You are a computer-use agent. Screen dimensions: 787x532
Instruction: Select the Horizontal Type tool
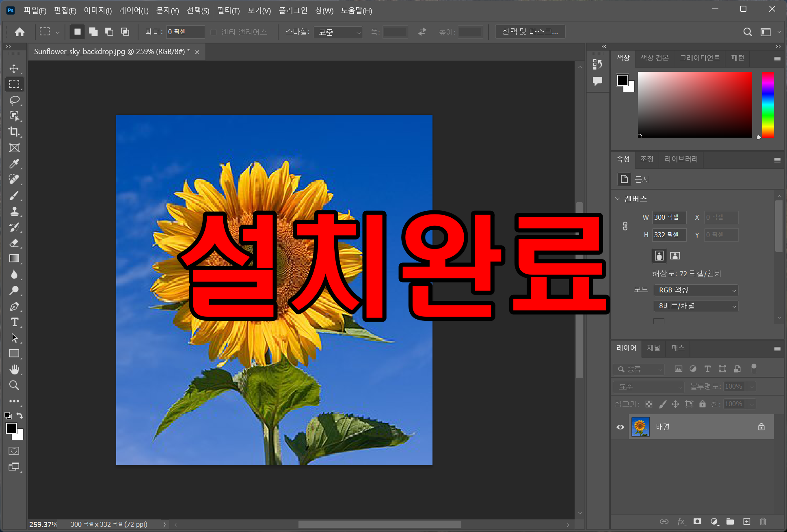tap(14, 322)
